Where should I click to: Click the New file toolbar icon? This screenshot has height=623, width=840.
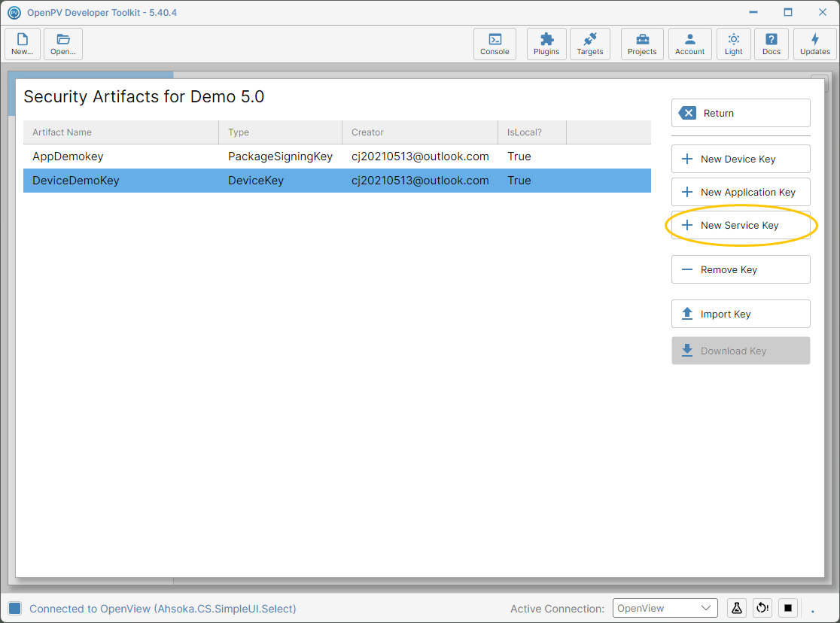[23, 44]
